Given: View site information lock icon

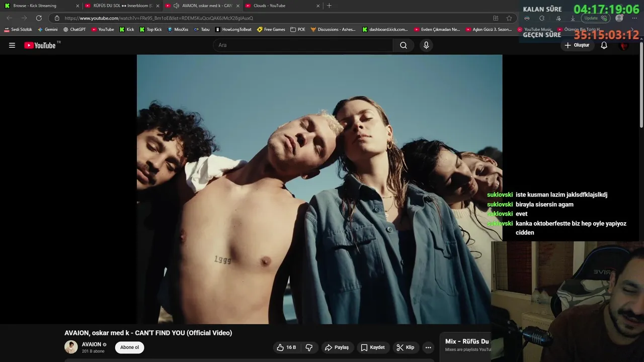Looking at the screenshot, I should coord(57,18).
